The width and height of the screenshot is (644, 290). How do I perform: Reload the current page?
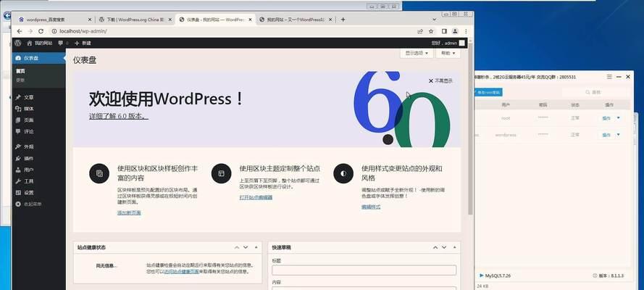pos(41,31)
